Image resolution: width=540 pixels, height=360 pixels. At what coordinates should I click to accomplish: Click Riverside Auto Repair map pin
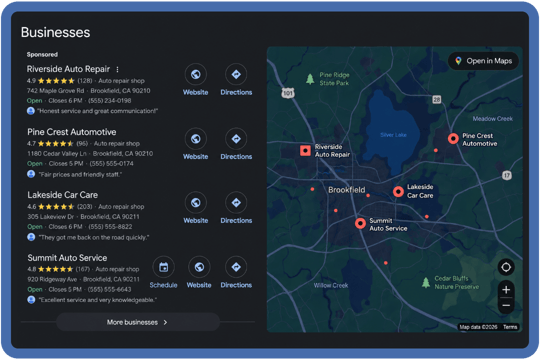(305, 151)
